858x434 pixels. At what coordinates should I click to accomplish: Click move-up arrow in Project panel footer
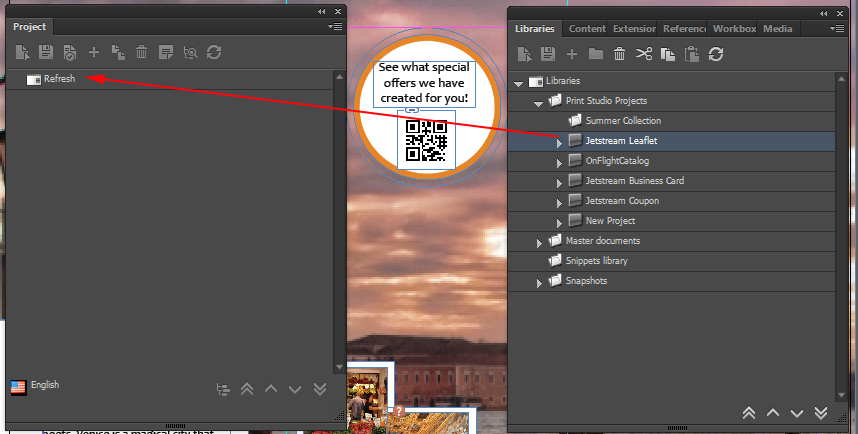tap(271, 389)
